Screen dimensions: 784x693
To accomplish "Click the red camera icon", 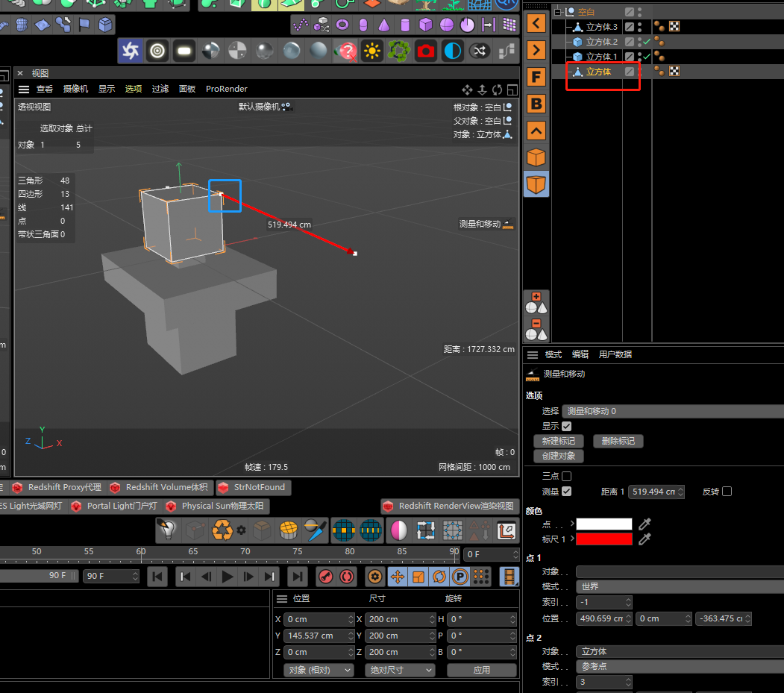I will pyautogui.click(x=425, y=51).
